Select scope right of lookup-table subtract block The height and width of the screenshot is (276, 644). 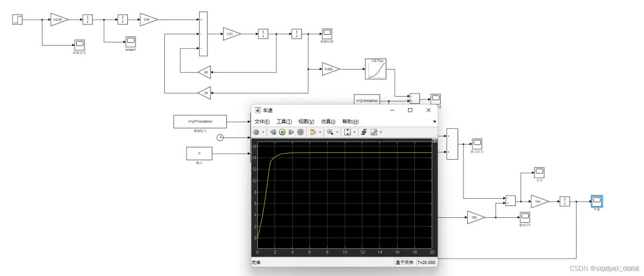point(435,99)
